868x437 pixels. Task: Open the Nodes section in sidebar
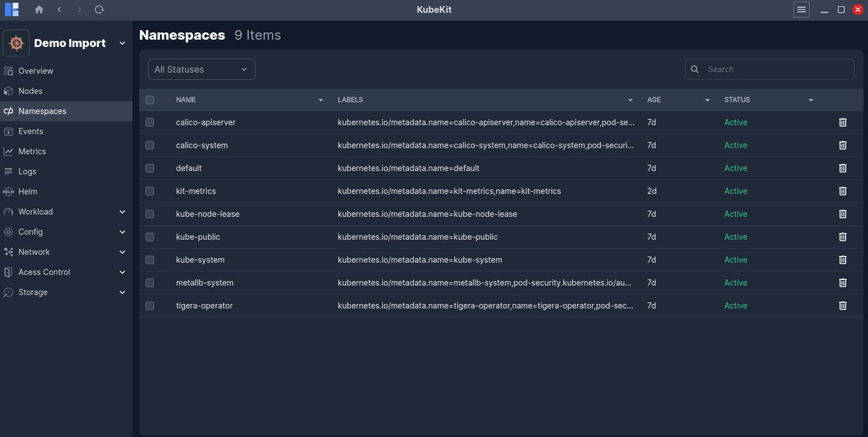point(30,91)
